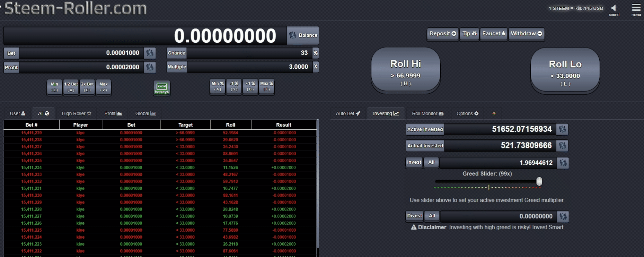Viewport: 644px width, 257px height.
Task: Click the Result column header
Action: [284, 125]
